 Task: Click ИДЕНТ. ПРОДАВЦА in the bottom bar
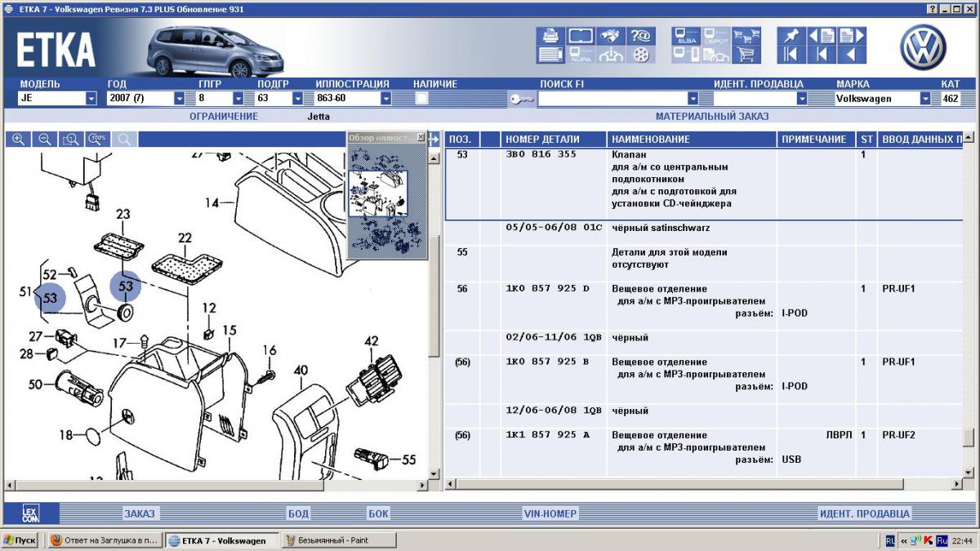coord(864,513)
